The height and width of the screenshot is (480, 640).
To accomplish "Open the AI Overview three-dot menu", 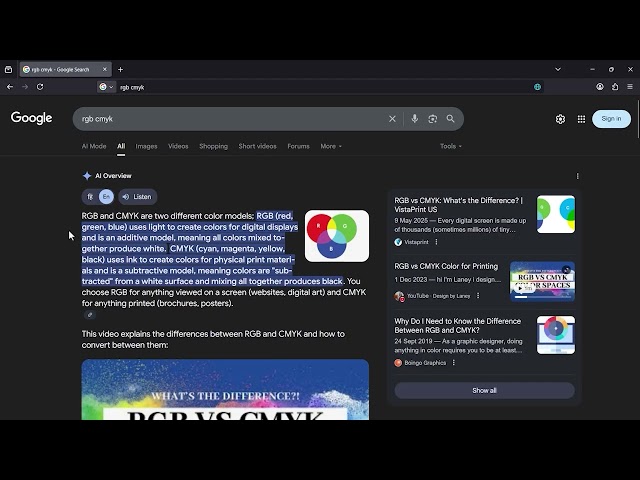I will point(577,176).
